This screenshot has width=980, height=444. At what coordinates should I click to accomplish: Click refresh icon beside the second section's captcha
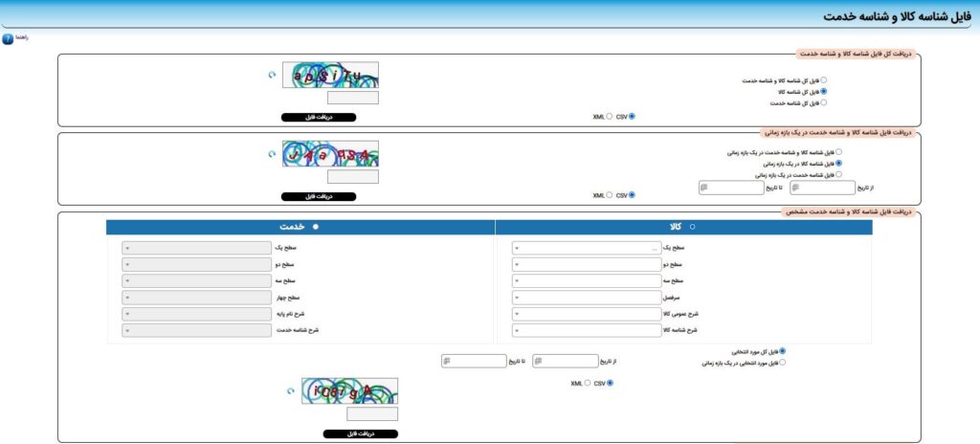click(x=272, y=152)
